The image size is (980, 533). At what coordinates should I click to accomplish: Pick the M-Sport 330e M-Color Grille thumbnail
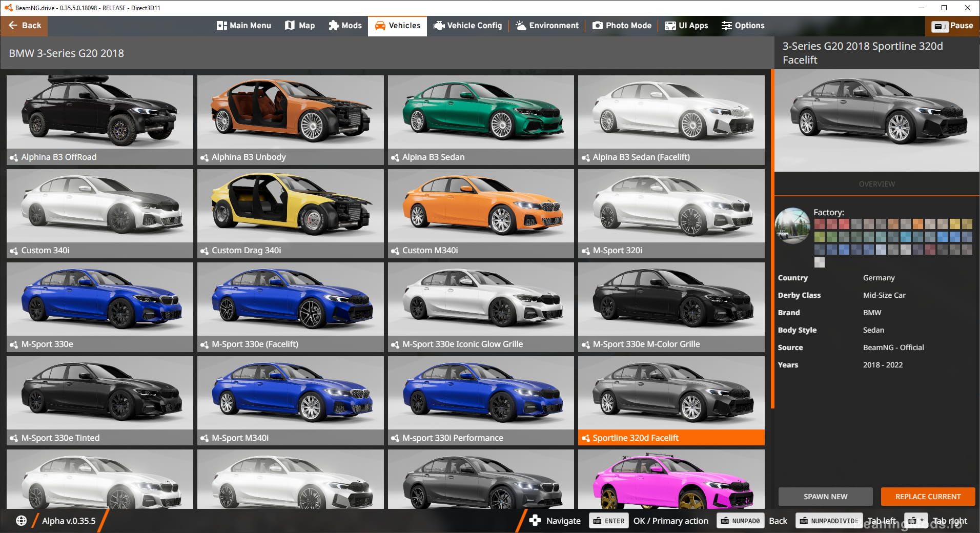(x=671, y=299)
